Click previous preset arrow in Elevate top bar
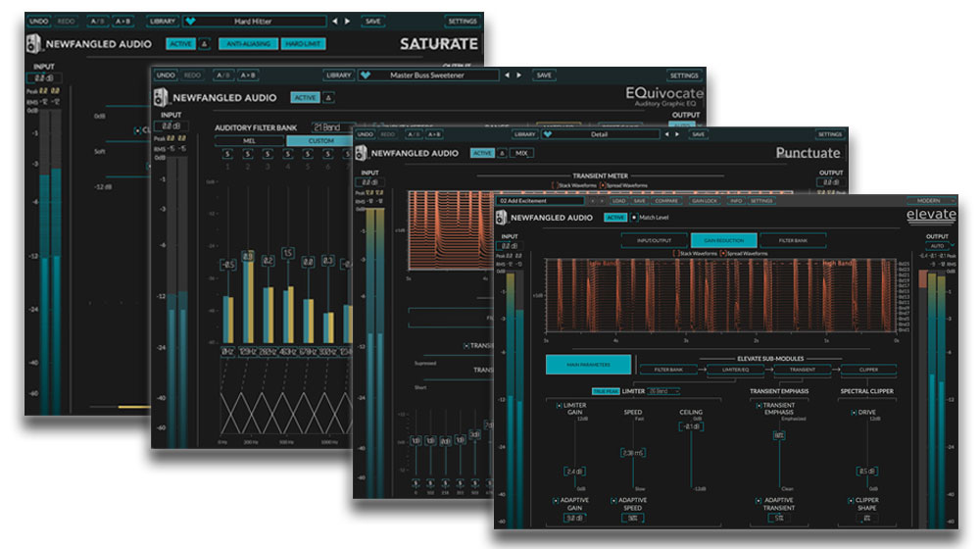Screen dimensions: 980x549 [x=593, y=201]
